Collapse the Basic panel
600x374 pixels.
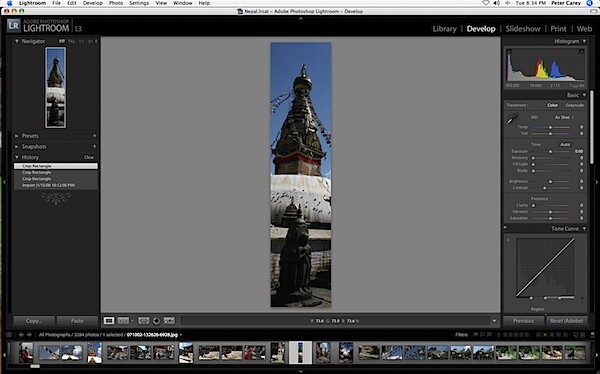[x=584, y=95]
